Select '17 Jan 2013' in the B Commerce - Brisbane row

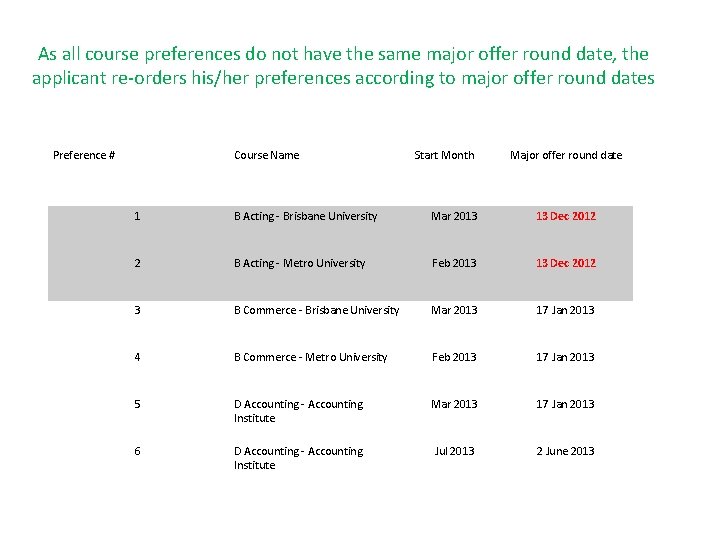coord(565,310)
